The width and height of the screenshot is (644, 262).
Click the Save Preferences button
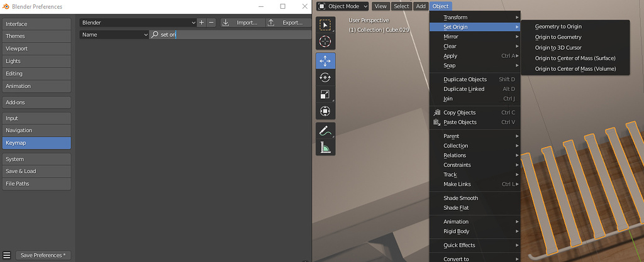(43, 256)
